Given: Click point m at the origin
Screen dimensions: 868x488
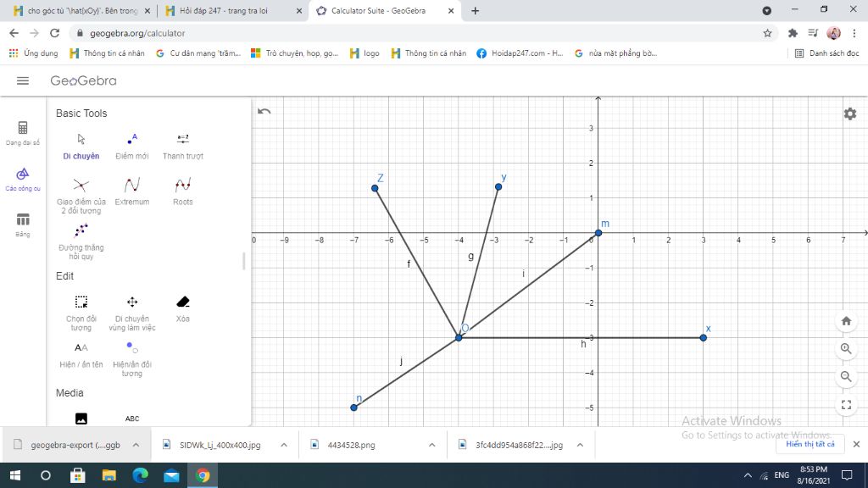Looking at the screenshot, I should [x=598, y=233].
